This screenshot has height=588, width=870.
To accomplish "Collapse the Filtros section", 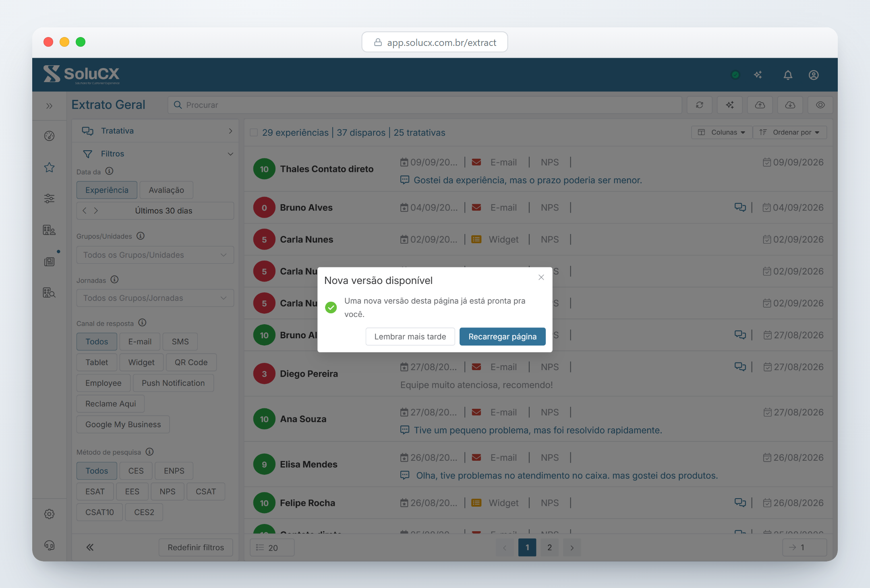I will pos(155,154).
